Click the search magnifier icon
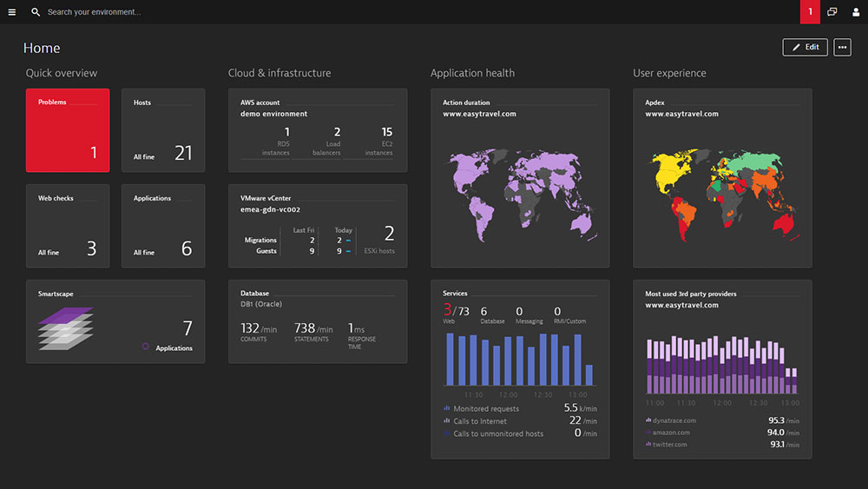This screenshot has height=489, width=868. 36,12
